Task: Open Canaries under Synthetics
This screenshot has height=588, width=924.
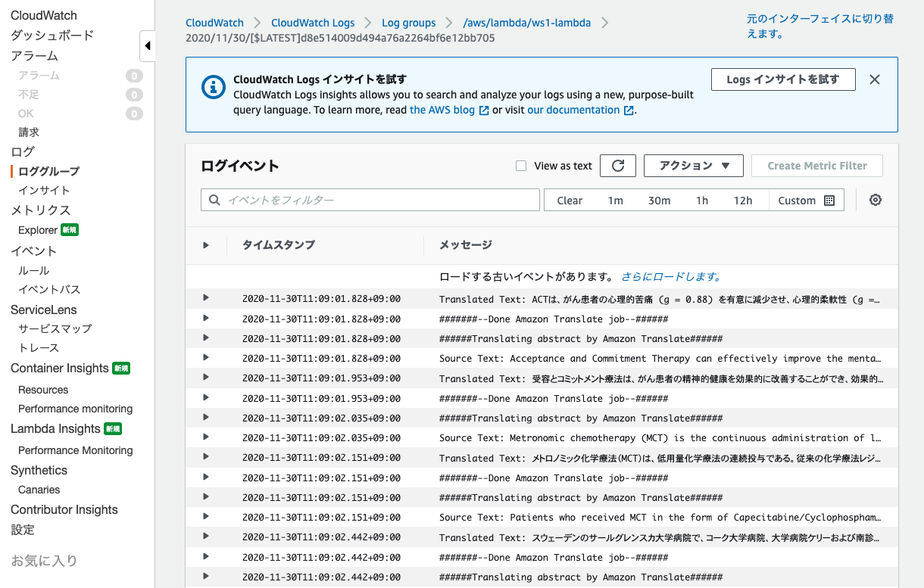Action: (x=39, y=490)
